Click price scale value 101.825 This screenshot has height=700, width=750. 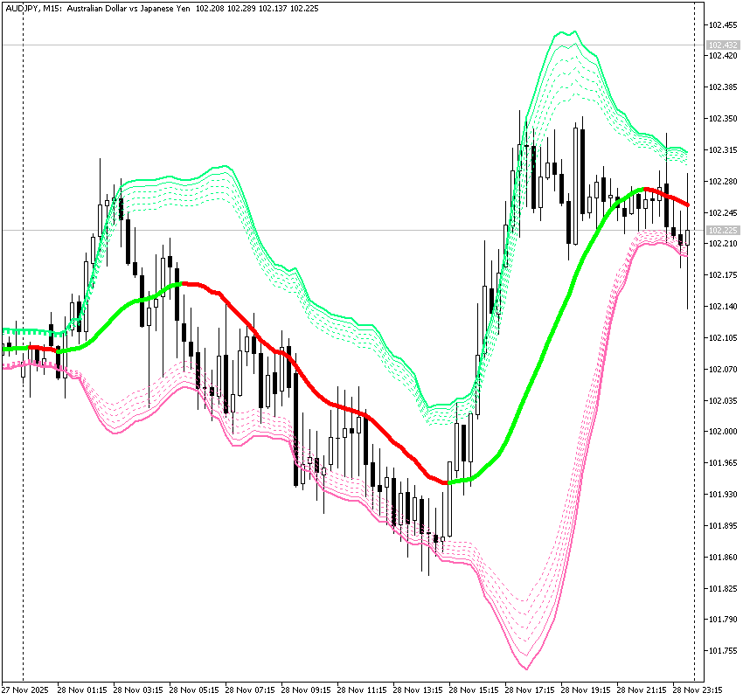[x=723, y=588]
